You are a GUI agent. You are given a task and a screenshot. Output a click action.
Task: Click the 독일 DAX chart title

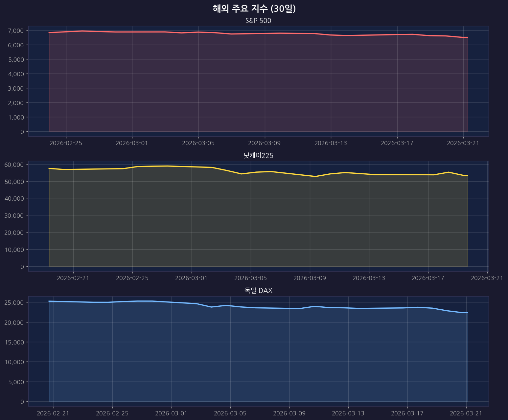pyautogui.click(x=258, y=291)
